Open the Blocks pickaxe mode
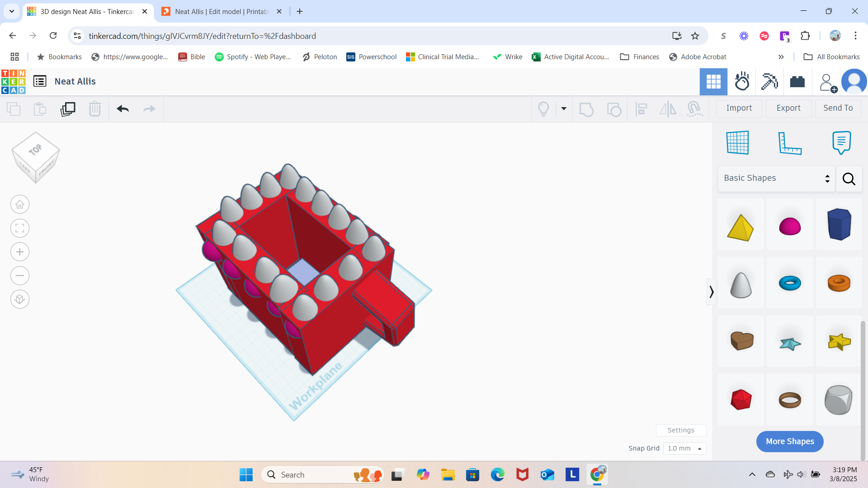Screen dimensions: 868x488 click(x=769, y=82)
